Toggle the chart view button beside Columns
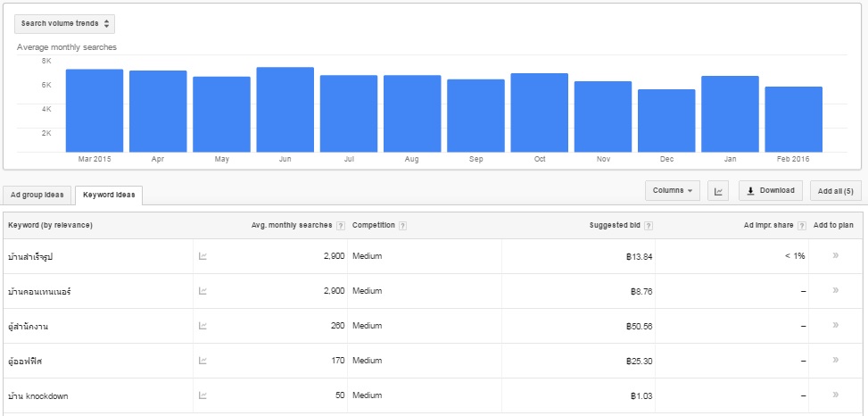The height and width of the screenshot is (416, 868). 718,191
